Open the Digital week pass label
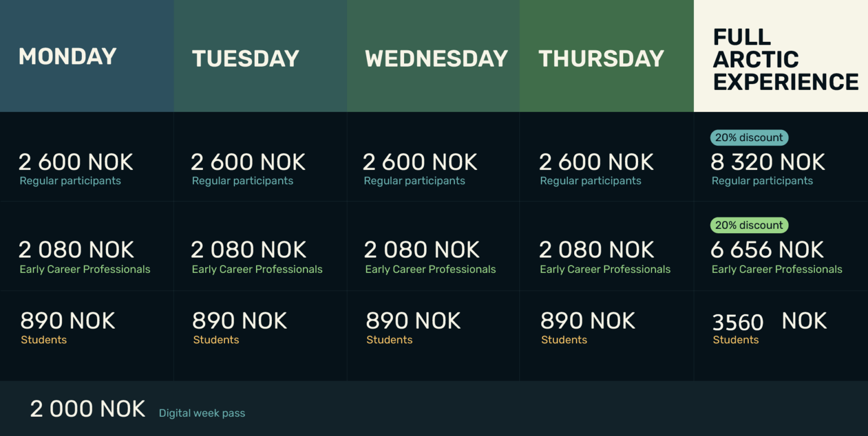Image resolution: width=868 pixels, height=436 pixels. click(202, 413)
